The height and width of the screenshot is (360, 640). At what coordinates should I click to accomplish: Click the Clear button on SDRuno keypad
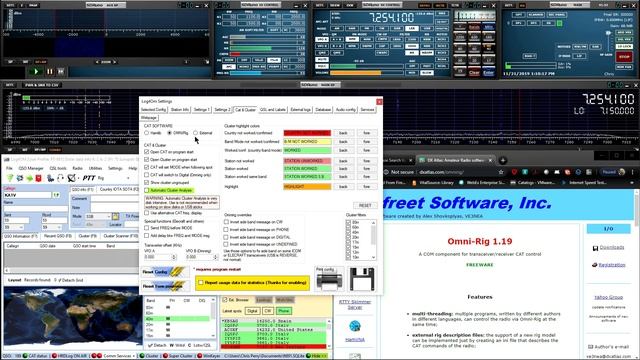point(474,73)
